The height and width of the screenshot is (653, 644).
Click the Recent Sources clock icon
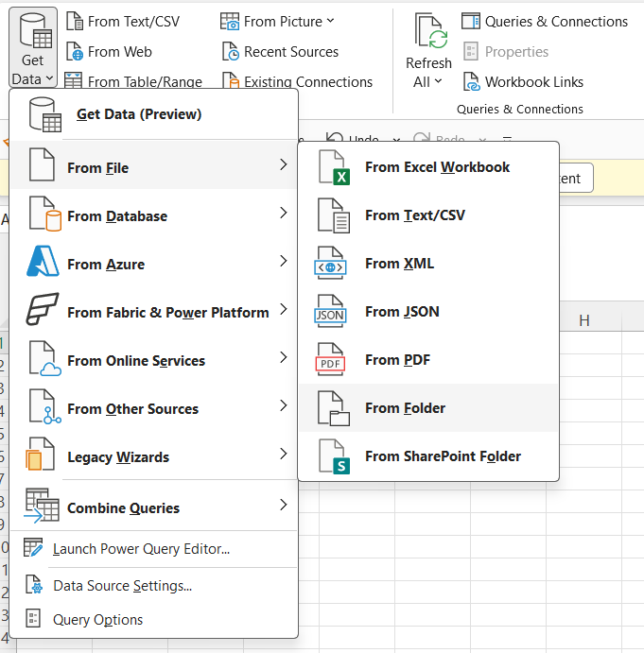(231, 52)
